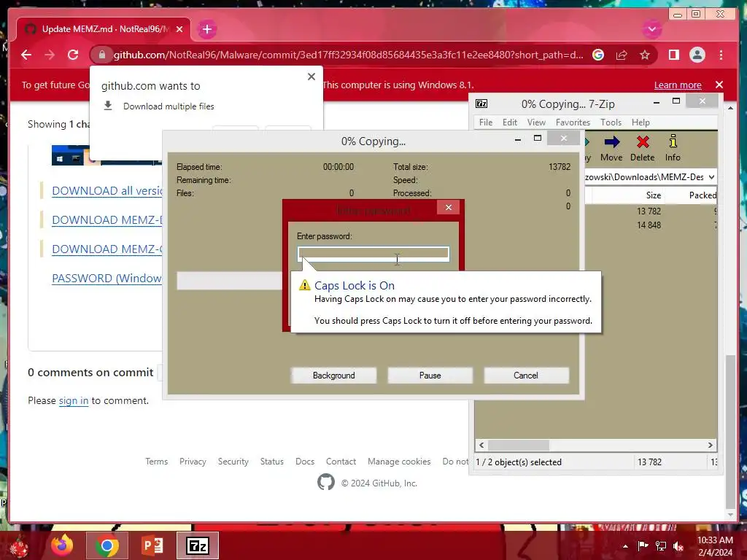Viewport: 747px width, 560px height.
Task: Open the Privacy footer link
Action: point(193,462)
